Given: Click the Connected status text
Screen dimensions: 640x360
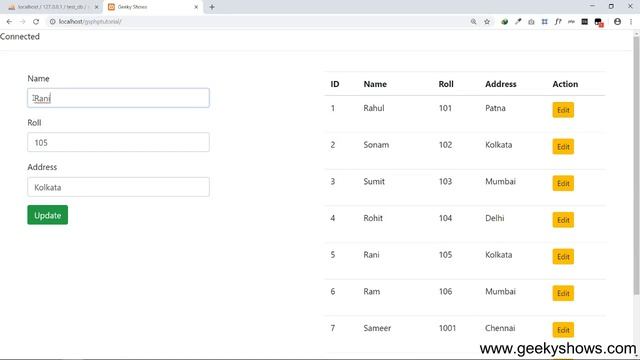Looking at the screenshot, I should [20, 36].
